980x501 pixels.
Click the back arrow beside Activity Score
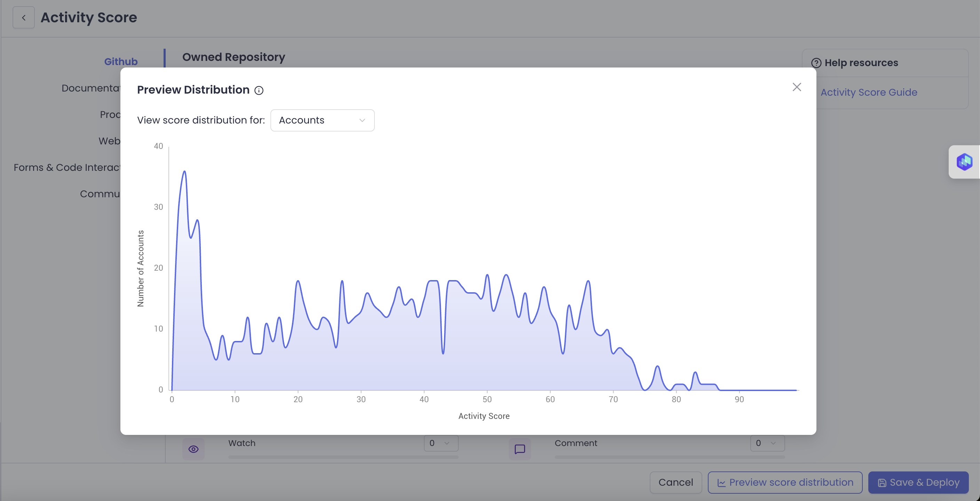[x=24, y=17]
